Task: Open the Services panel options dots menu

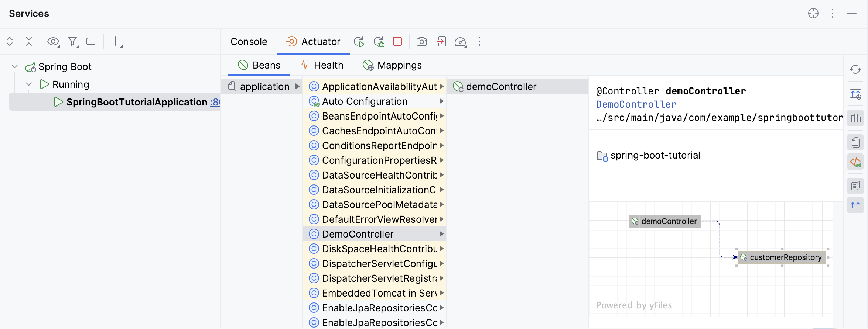Action: coord(833,13)
